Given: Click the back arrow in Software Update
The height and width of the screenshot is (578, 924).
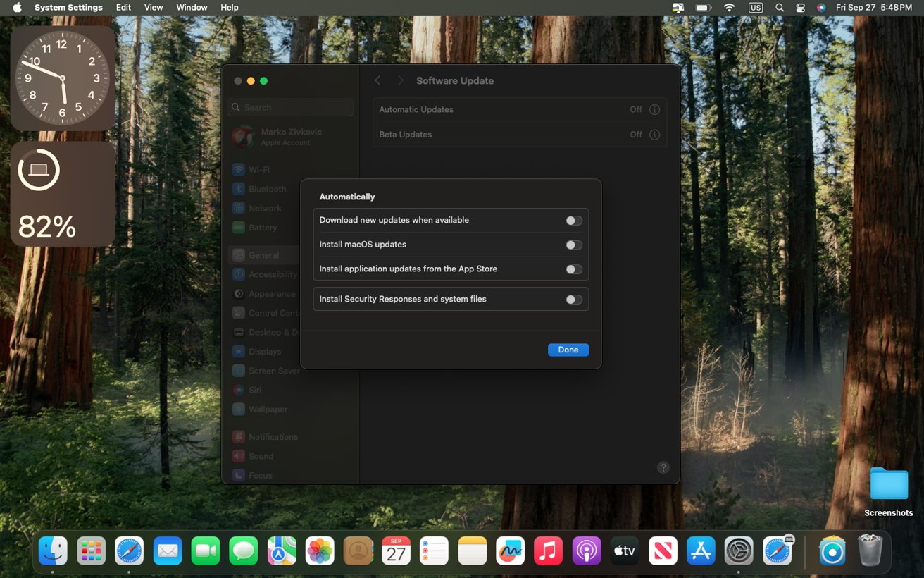Looking at the screenshot, I should pos(377,80).
